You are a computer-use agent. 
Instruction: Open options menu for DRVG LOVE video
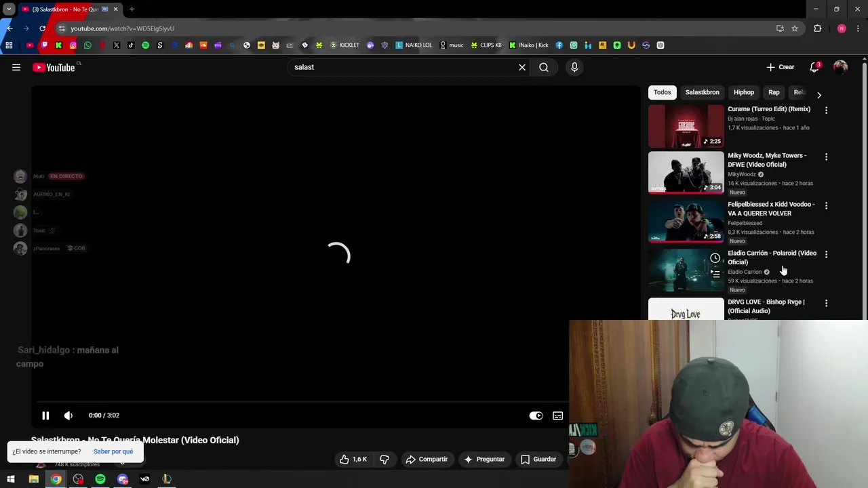826,303
